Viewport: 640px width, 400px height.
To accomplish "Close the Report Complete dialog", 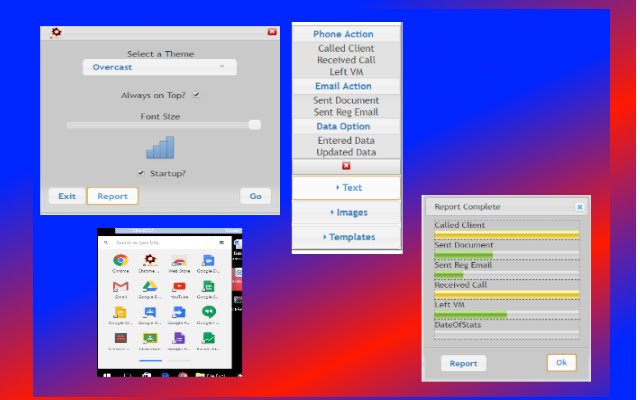I will 579,207.
